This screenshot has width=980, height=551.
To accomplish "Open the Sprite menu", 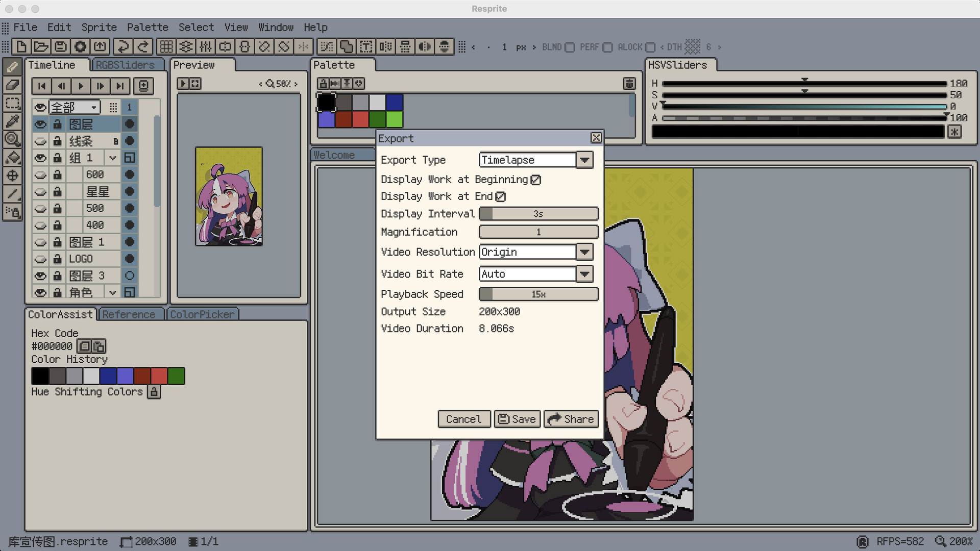I will pyautogui.click(x=99, y=28).
